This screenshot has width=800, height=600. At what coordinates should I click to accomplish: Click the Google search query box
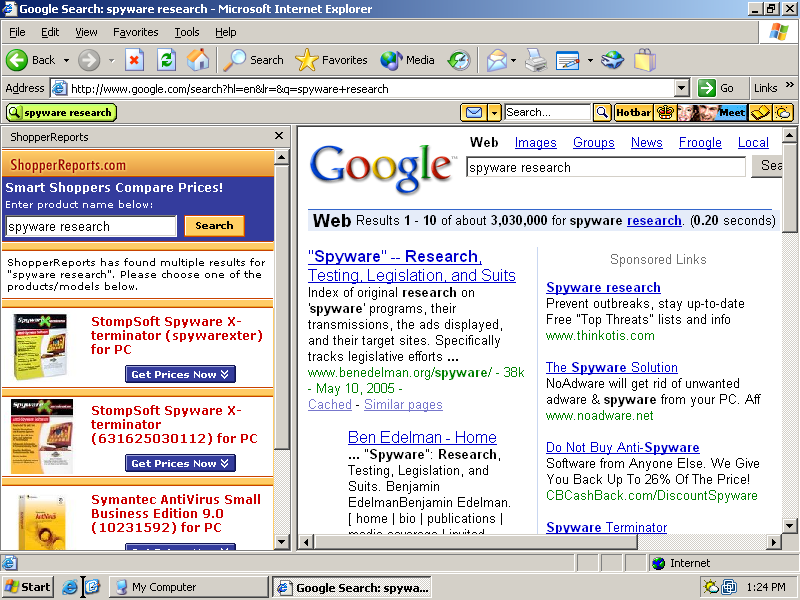click(x=606, y=167)
